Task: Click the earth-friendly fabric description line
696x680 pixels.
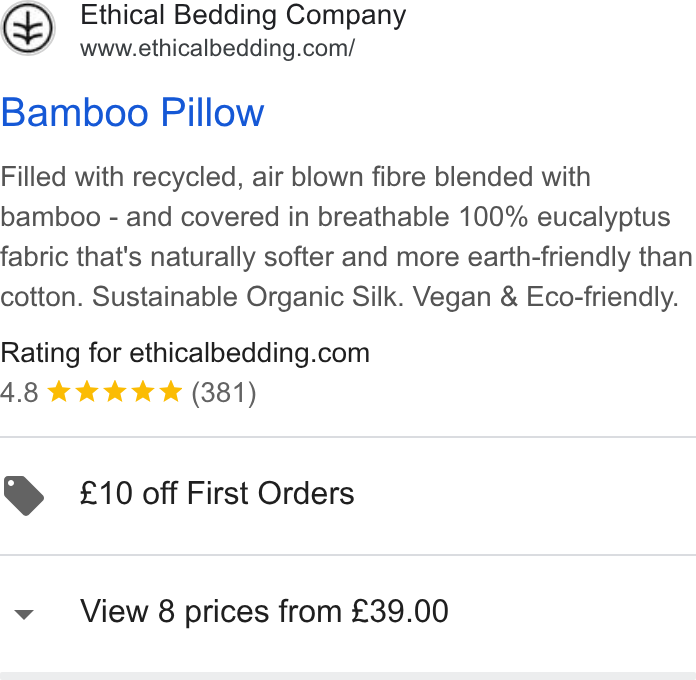Action: (x=347, y=257)
